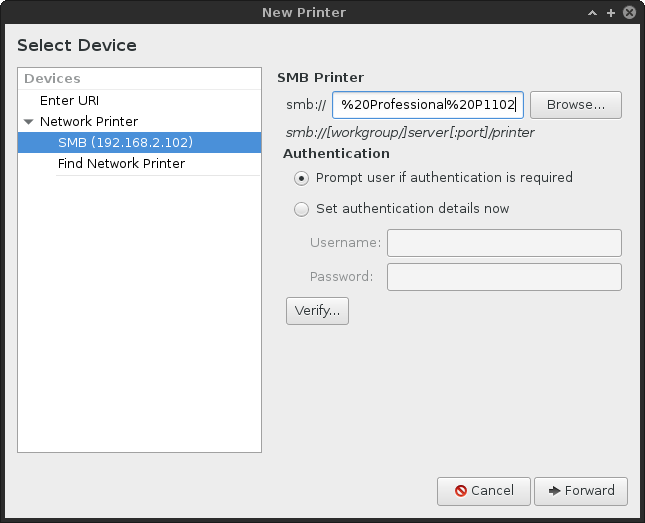The image size is (645, 523).
Task: Choose Find Network Printer entry
Action: coord(121,164)
